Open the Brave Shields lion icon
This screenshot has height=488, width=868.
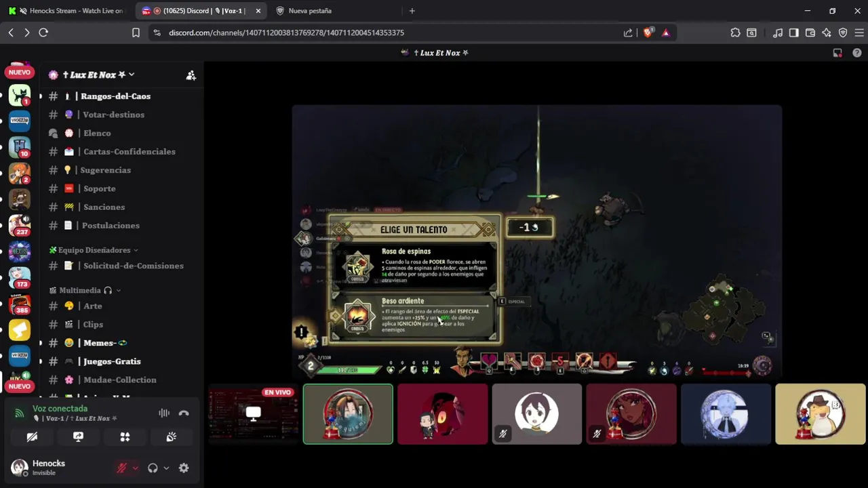click(x=648, y=33)
